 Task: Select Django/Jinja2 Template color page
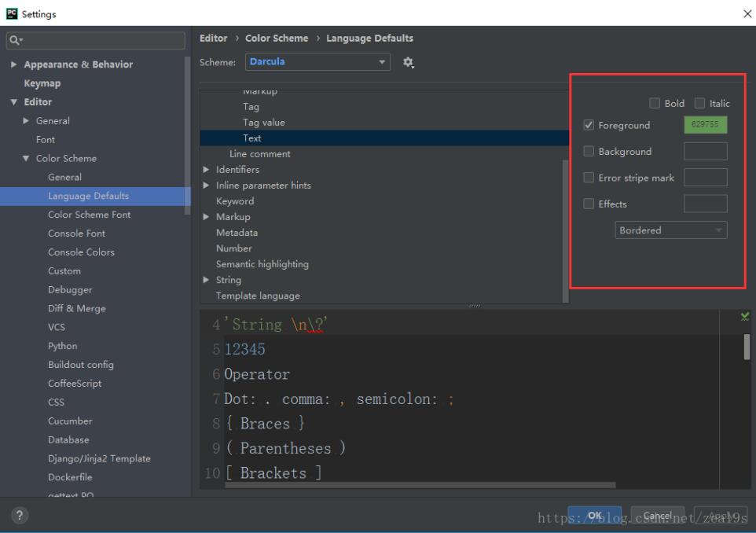click(x=99, y=459)
